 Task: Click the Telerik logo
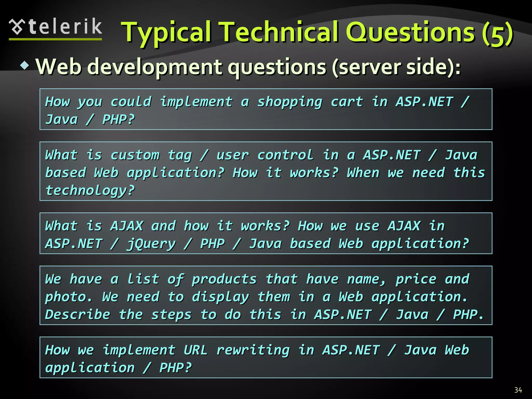tap(55, 29)
